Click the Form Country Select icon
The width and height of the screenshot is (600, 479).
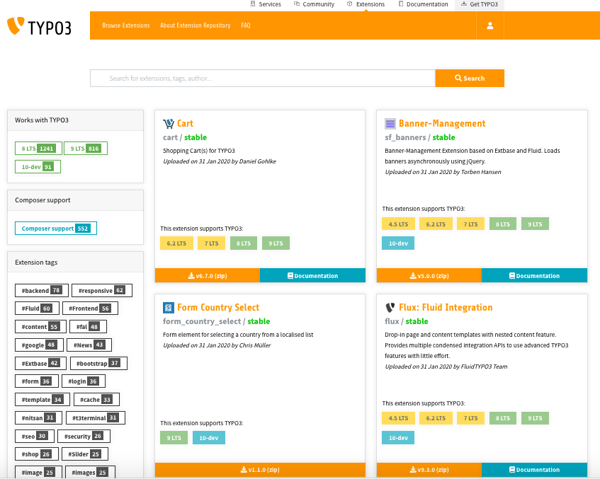pyautogui.click(x=169, y=308)
